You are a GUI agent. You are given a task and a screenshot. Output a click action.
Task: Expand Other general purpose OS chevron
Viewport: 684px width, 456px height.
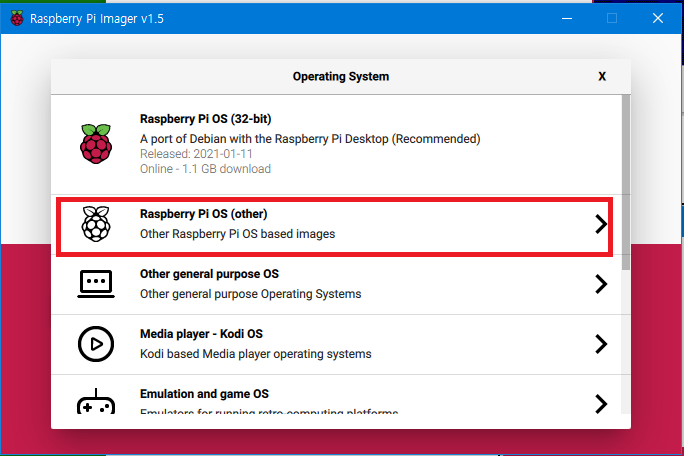click(601, 284)
